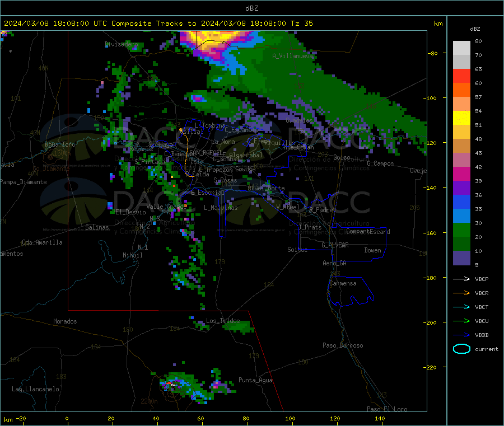Click the '100' km horizontal axis tick
This screenshot has height=426, width=504.
pyautogui.click(x=290, y=419)
